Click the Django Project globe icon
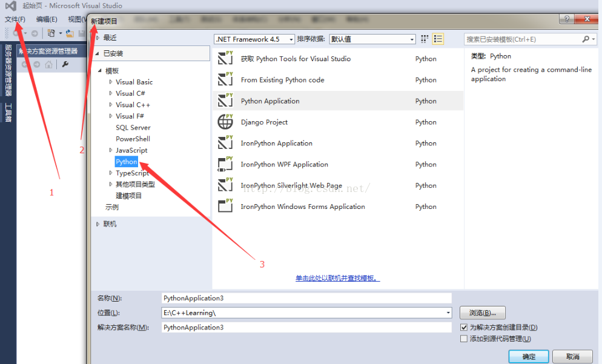 (225, 122)
